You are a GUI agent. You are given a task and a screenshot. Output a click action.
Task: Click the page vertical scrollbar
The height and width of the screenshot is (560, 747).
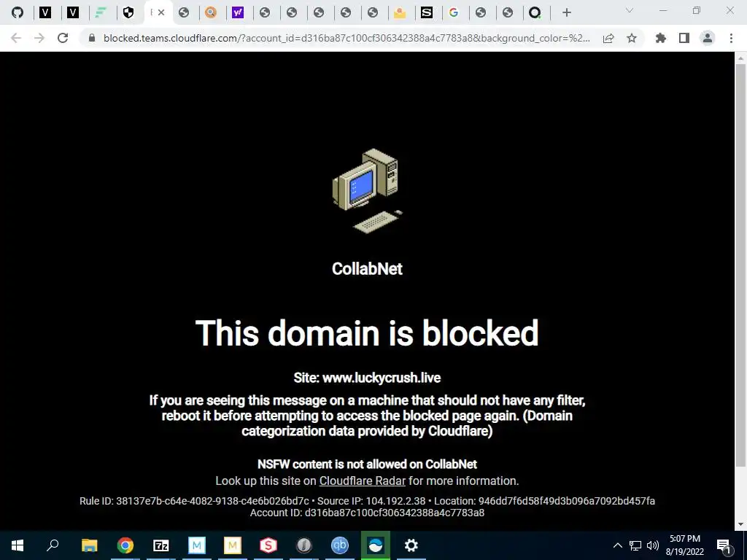pyautogui.click(x=740, y=265)
